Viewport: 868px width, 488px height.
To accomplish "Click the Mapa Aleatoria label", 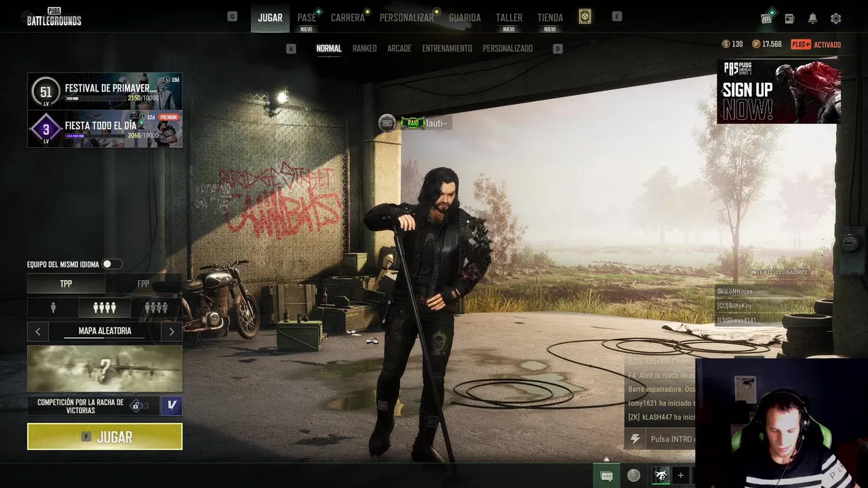I will tap(104, 331).
